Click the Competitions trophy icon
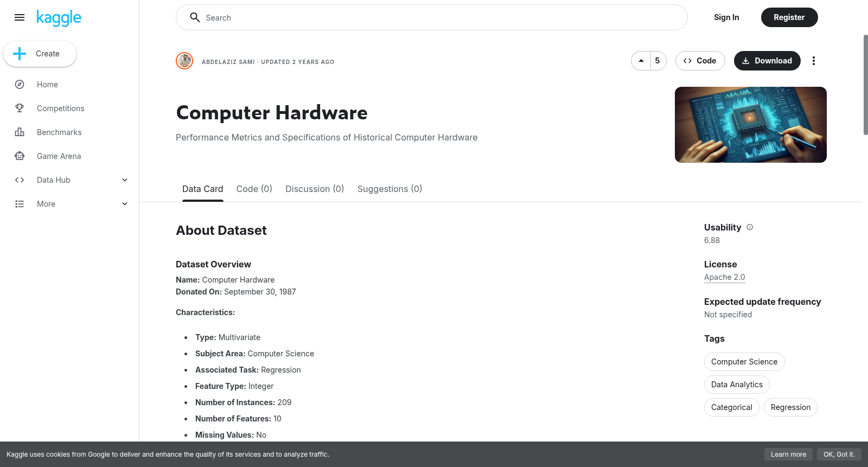868x467 pixels. [x=20, y=108]
